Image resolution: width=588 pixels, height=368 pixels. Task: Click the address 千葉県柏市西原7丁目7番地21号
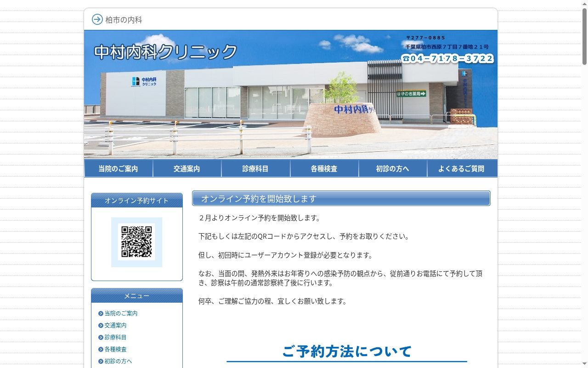coord(447,47)
